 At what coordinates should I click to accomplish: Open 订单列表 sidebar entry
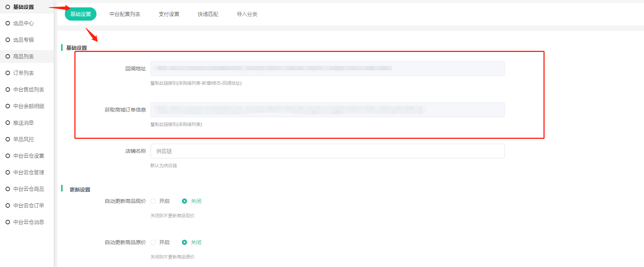[x=23, y=73]
